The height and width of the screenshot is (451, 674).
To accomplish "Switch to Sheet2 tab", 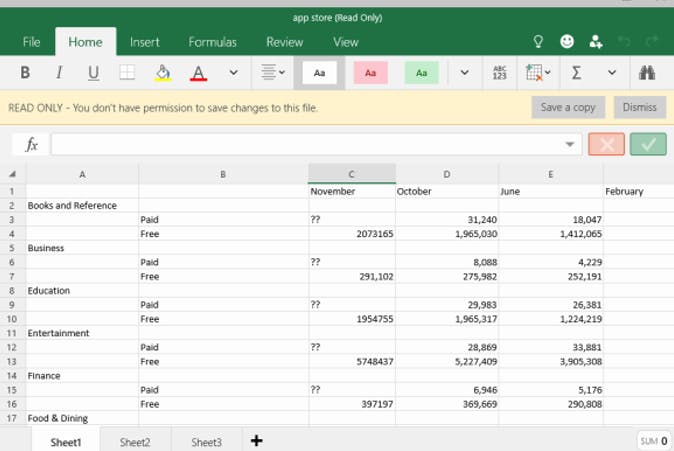I will [135, 442].
